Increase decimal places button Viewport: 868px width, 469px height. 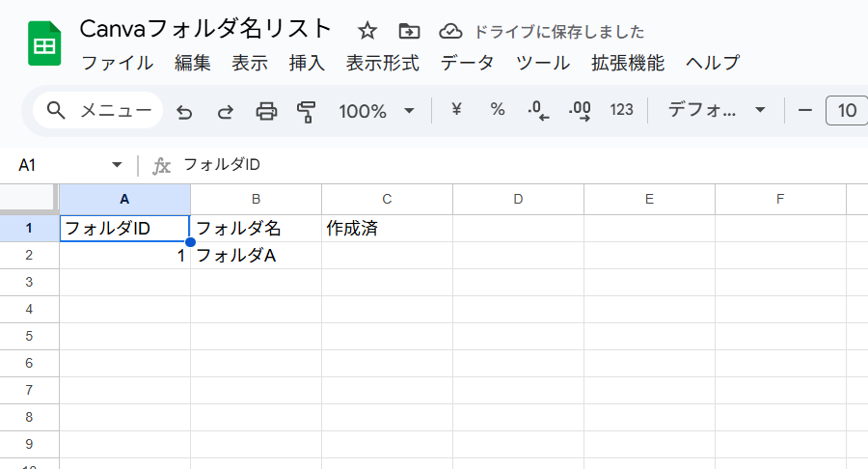pos(580,111)
